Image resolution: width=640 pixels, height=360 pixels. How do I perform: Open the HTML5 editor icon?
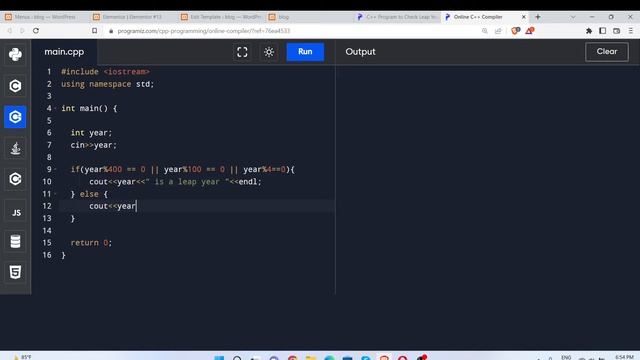[x=15, y=272]
